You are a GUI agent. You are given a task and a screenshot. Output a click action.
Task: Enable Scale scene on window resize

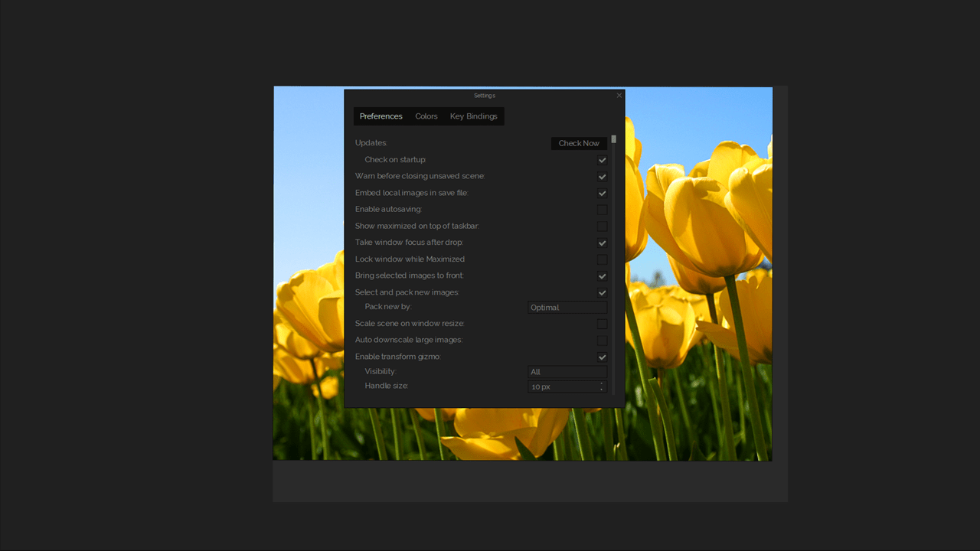(603, 324)
